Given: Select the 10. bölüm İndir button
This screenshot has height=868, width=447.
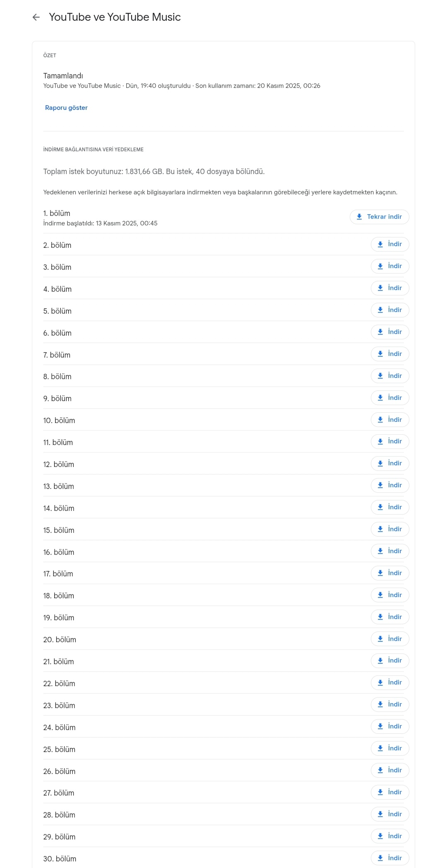Looking at the screenshot, I should pos(390,420).
